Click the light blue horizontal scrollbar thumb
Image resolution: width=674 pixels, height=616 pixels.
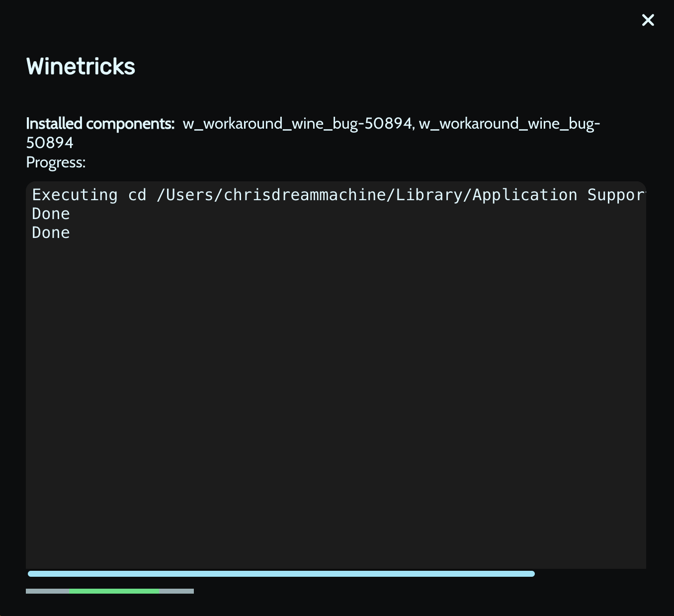point(281,574)
